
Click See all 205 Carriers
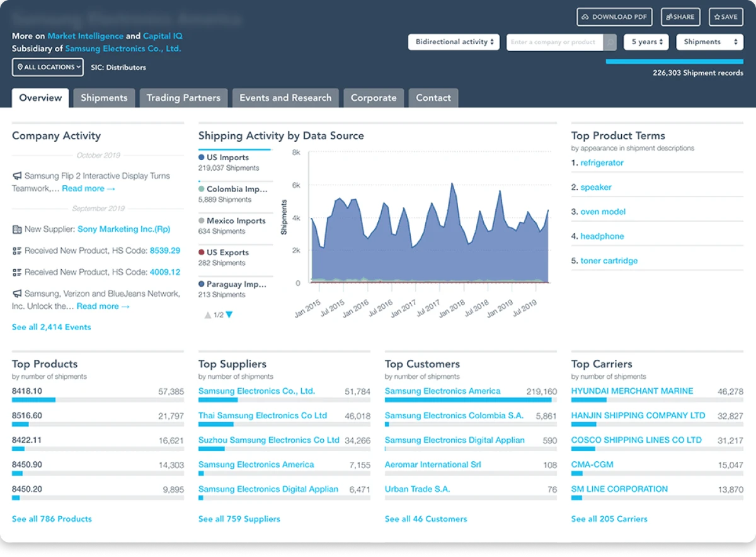[x=609, y=519]
